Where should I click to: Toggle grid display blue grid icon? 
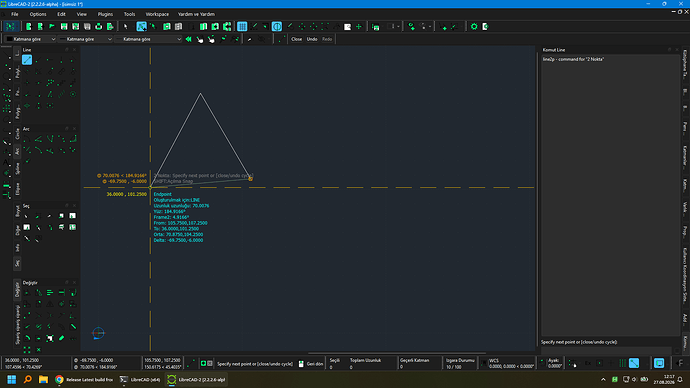tap(242, 26)
